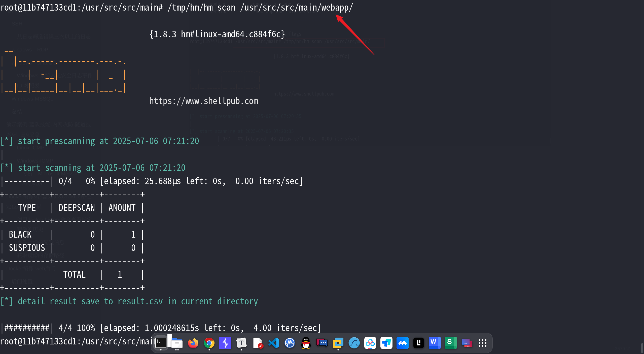Click the result.csv save message line
The width and height of the screenshot is (644, 354).
pos(129,301)
